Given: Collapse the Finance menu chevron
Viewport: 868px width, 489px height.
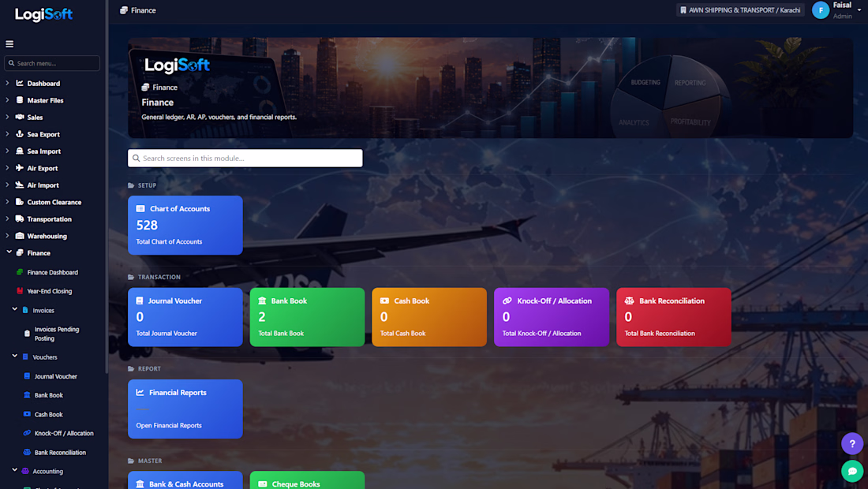Looking at the screenshot, I should 9,252.
